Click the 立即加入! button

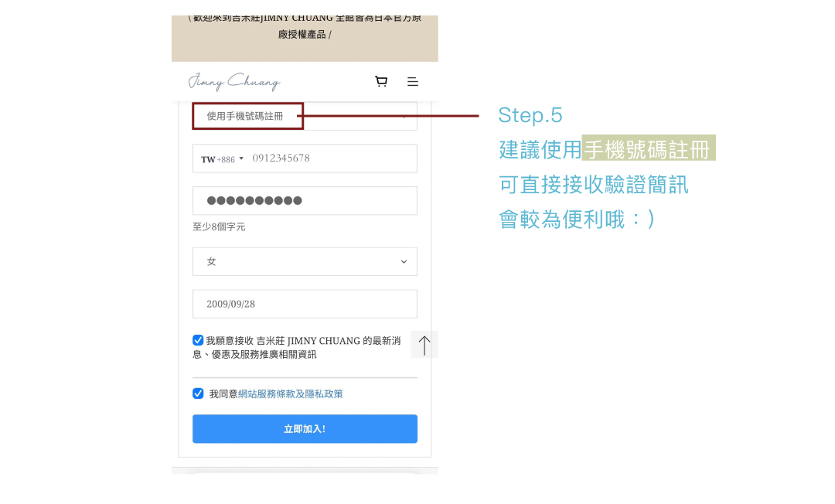tap(305, 429)
